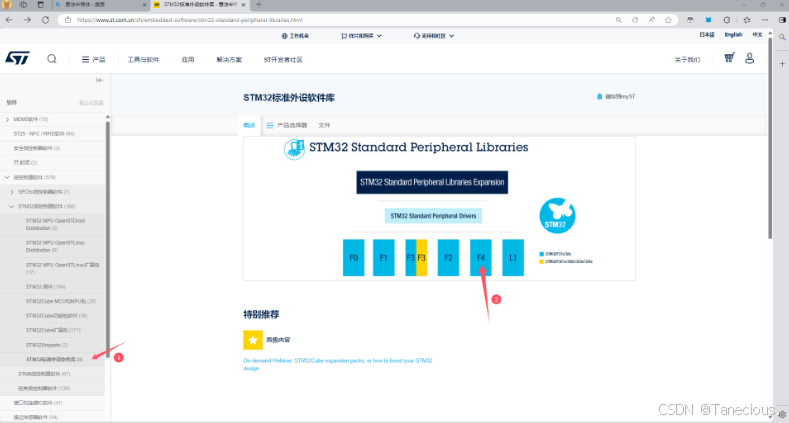Open the shopping cart
The height and width of the screenshot is (423, 789).
point(729,58)
